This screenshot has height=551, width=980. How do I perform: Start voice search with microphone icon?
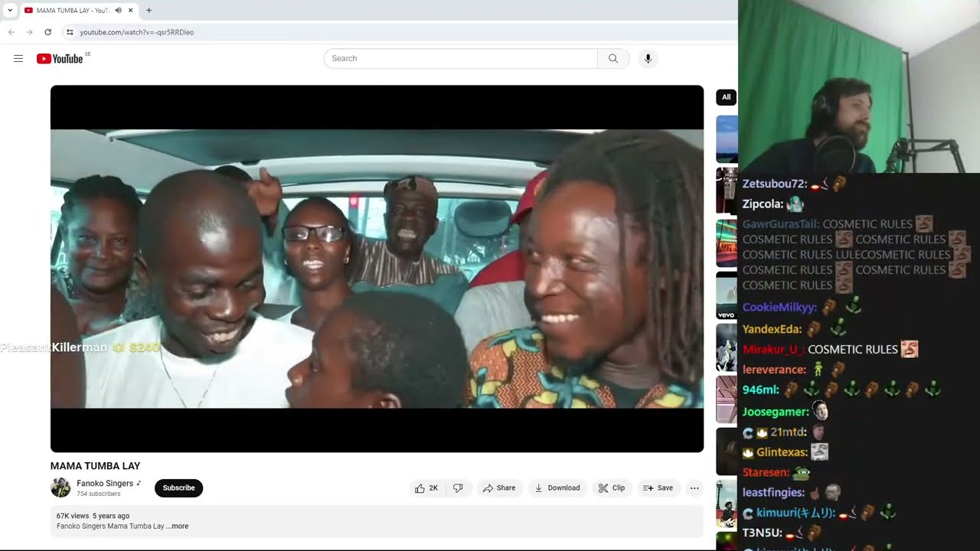click(648, 59)
